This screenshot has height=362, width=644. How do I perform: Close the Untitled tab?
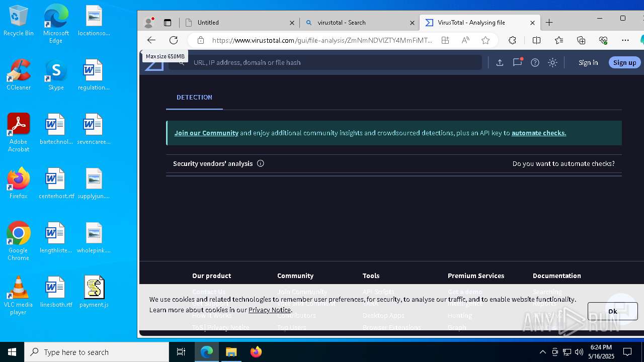point(292,23)
